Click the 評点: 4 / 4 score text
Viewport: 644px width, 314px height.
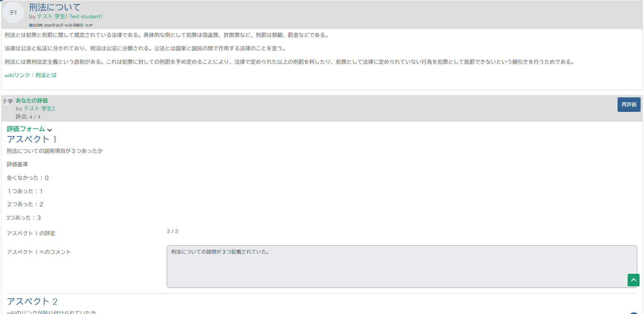(28, 117)
